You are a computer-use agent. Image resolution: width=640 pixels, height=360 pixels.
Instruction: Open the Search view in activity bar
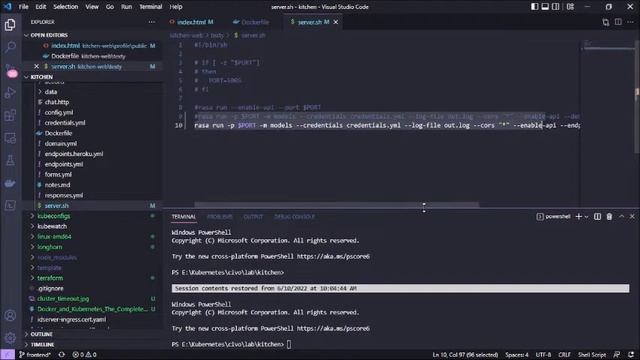click(10, 47)
